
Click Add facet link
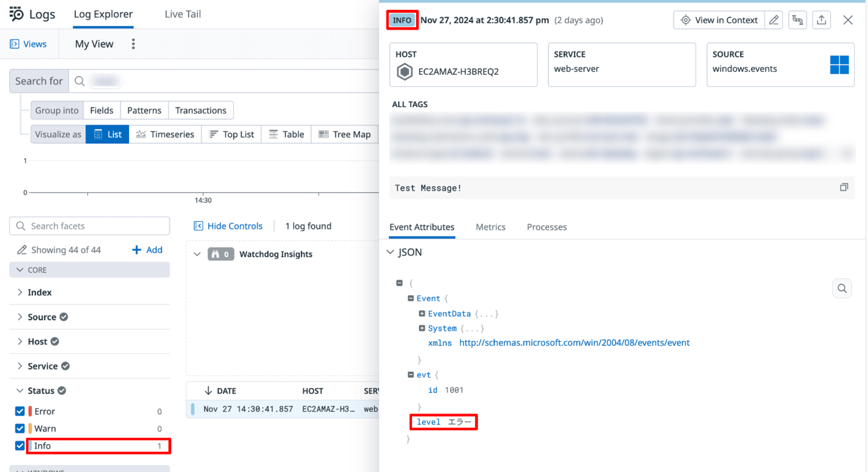(x=148, y=250)
